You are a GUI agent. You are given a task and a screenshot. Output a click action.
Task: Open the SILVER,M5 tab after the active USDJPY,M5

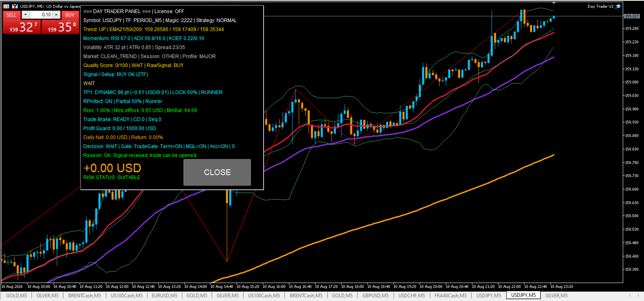point(557,296)
